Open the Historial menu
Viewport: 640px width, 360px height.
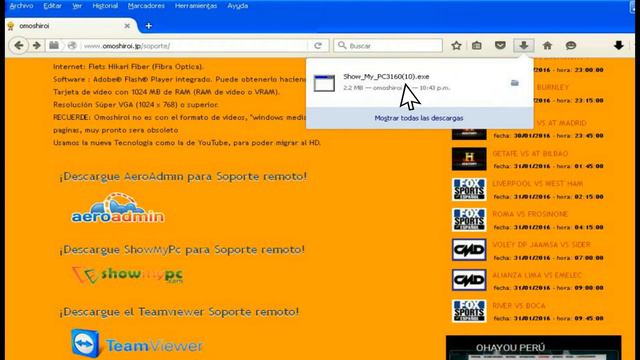click(105, 6)
